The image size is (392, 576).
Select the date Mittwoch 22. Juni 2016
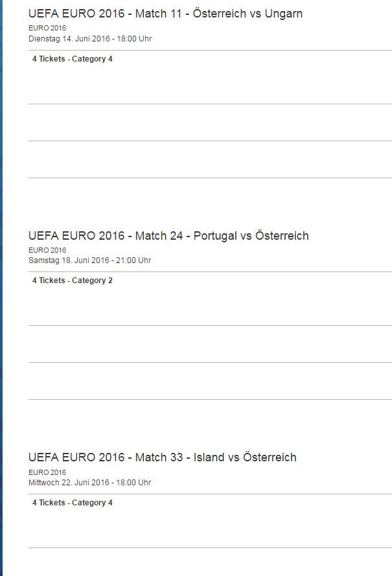pyautogui.click(x=89, y=483)
